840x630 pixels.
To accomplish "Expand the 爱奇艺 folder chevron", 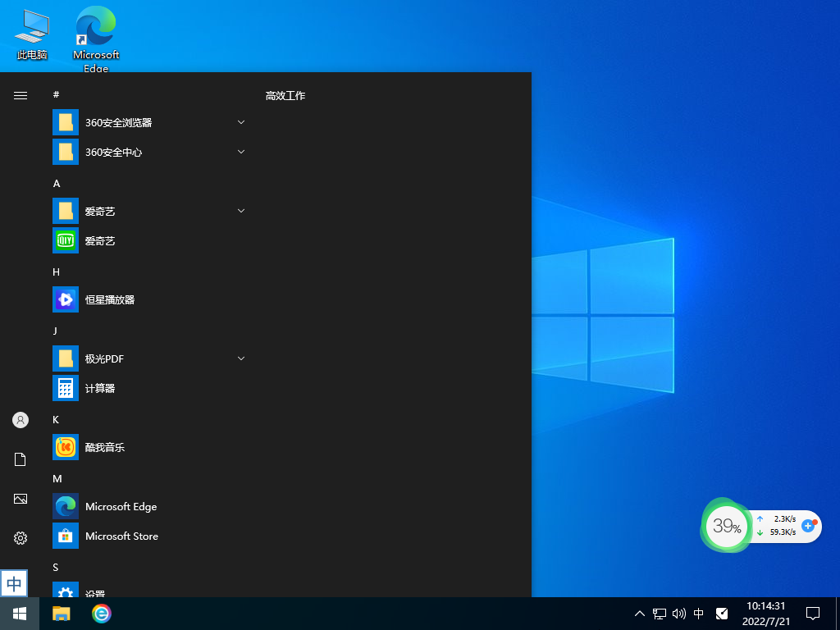I will tap(240, 210).
